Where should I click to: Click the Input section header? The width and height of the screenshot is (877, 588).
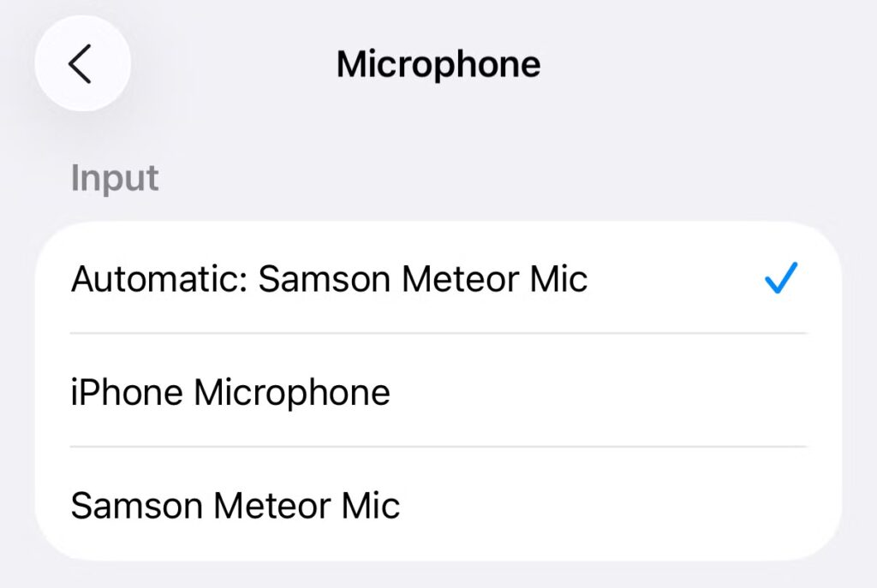click(115, 177)
